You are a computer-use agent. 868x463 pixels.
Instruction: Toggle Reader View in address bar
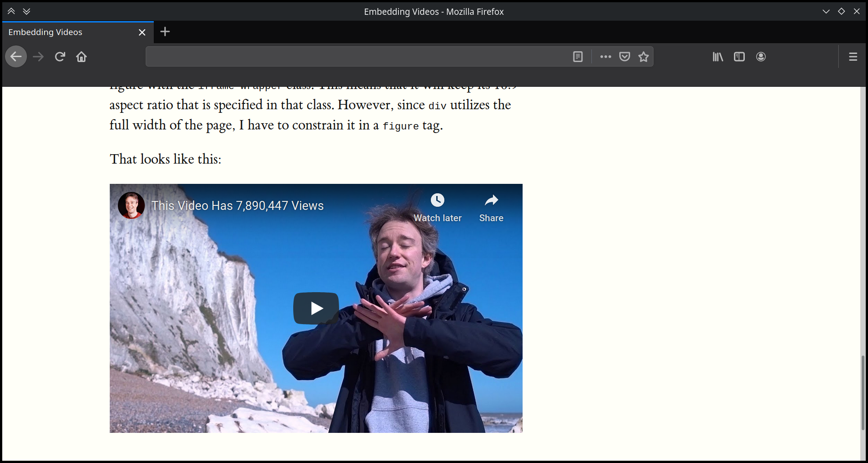578,57
